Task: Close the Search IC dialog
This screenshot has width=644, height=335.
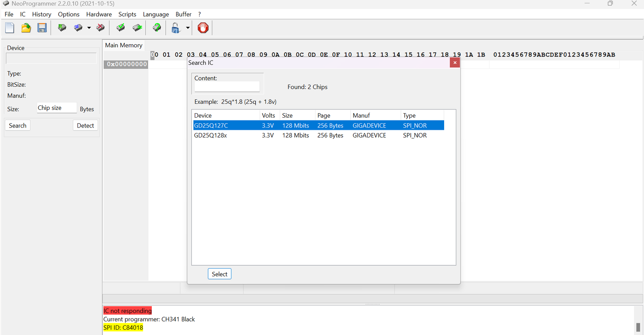Action: click(x=455, y=63)
